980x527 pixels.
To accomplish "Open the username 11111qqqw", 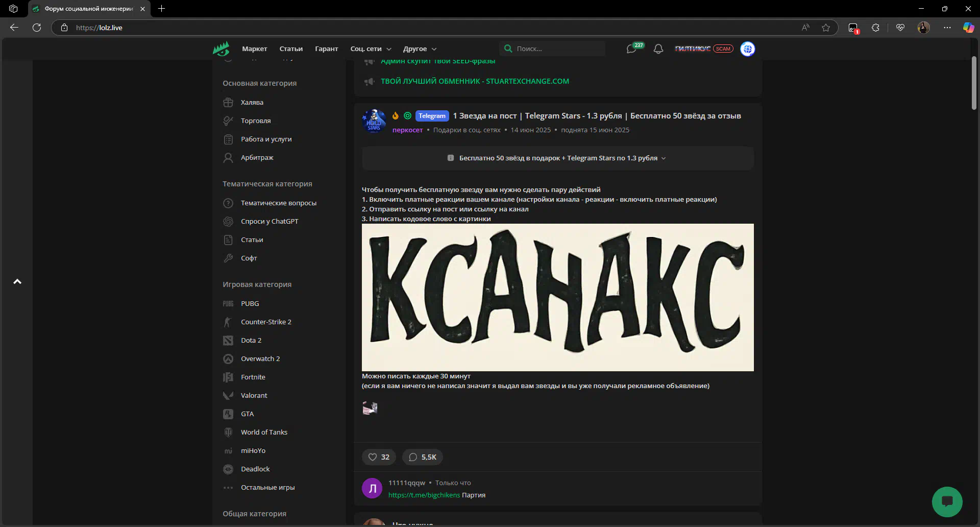I will (x=407, y=483).
